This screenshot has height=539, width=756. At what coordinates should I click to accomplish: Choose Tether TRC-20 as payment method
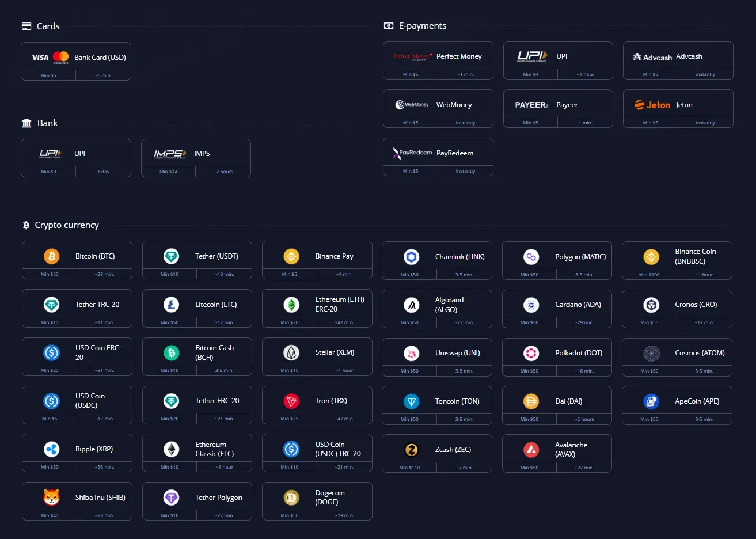pyautogui.click(x=77, y=308)
